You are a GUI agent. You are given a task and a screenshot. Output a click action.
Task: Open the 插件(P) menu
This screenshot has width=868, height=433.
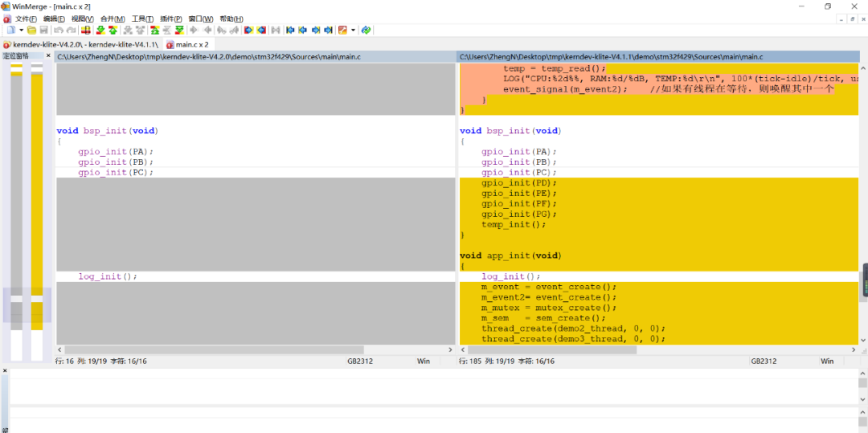tap(171, 18)
